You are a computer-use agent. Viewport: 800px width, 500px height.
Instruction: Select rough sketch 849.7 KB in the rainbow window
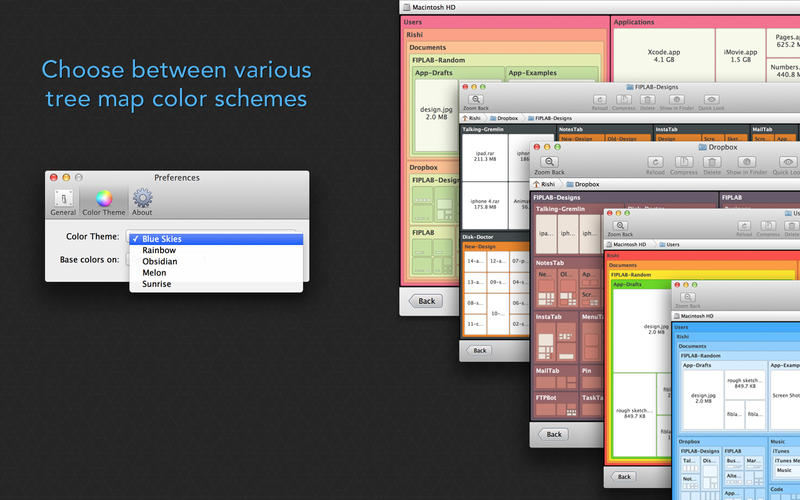pos(634,413)
